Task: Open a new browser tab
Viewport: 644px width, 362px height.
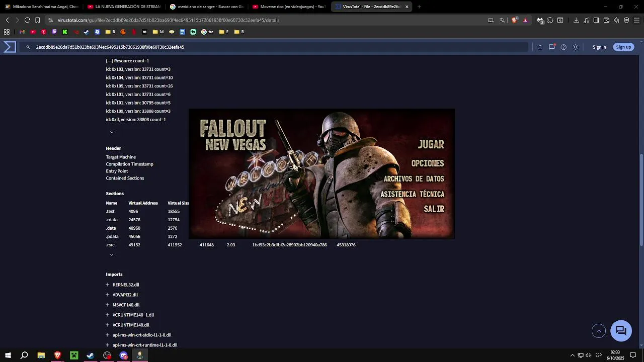Action: pos(419,7)
